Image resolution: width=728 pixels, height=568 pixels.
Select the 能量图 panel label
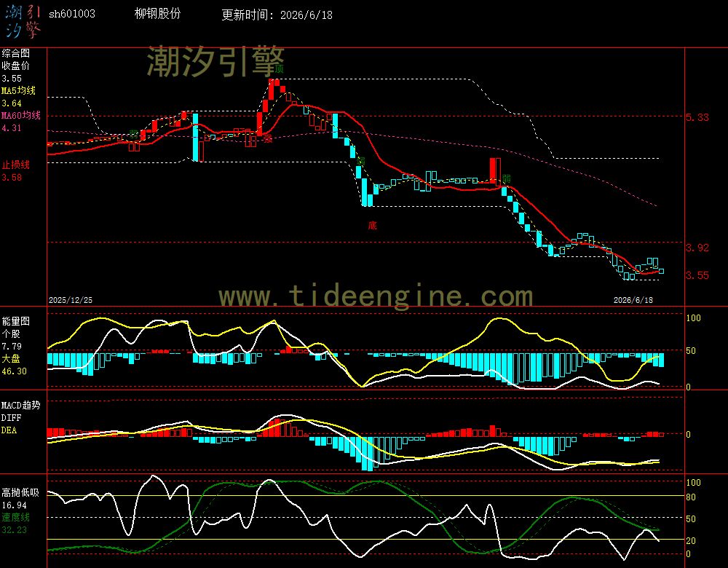point(16,321)
